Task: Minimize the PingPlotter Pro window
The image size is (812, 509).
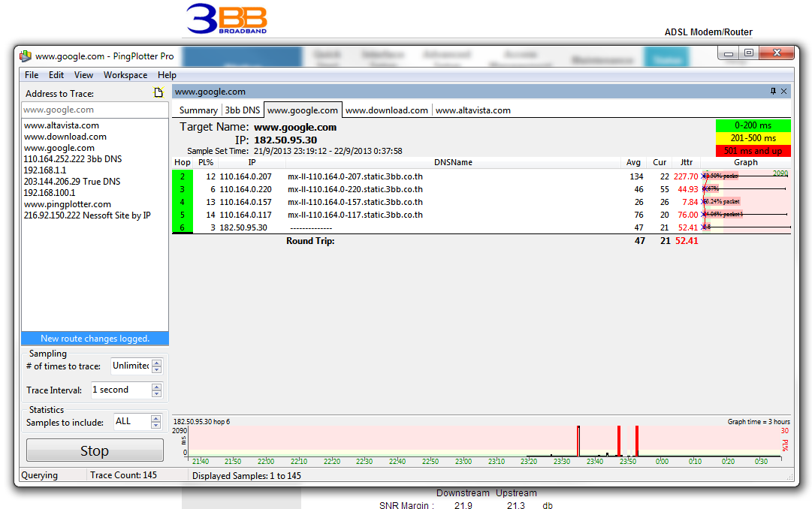Action: click(729, 53)
